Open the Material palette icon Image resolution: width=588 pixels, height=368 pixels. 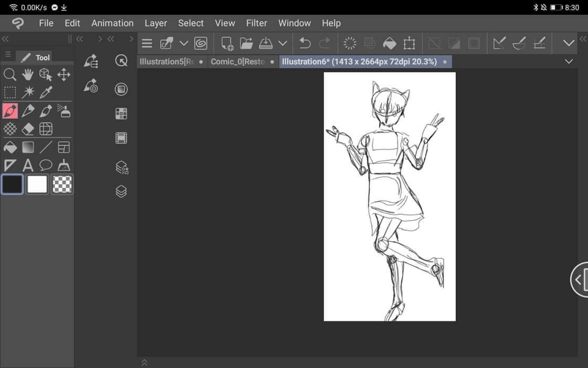coord(121,90)
